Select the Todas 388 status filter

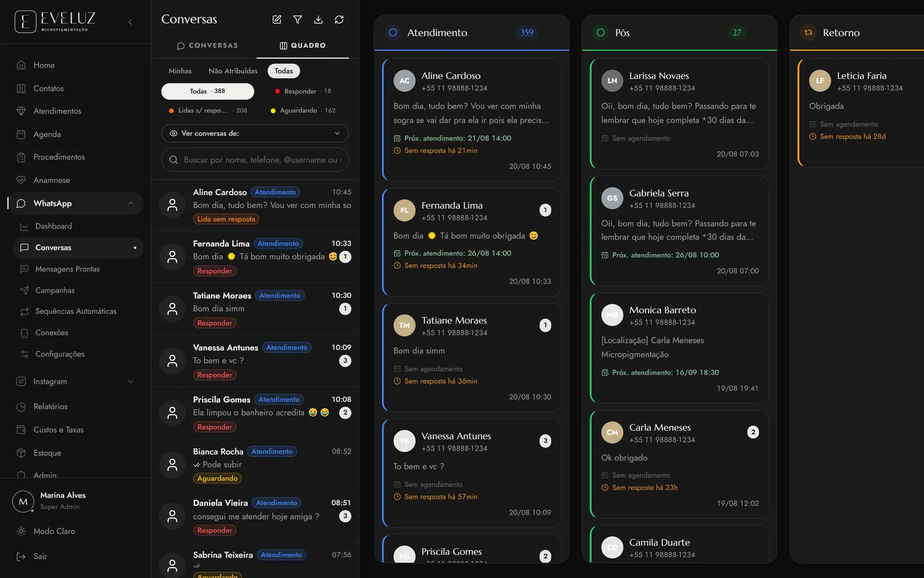(207, 91)
